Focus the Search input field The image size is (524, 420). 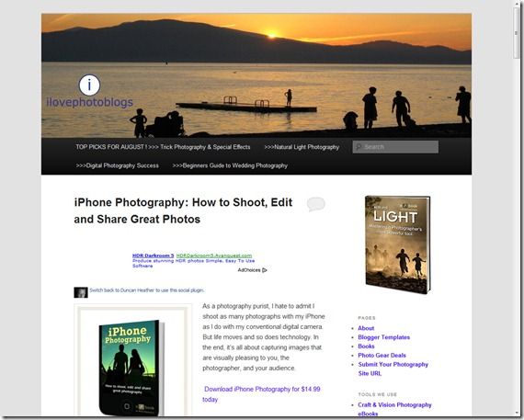[395, 147]
